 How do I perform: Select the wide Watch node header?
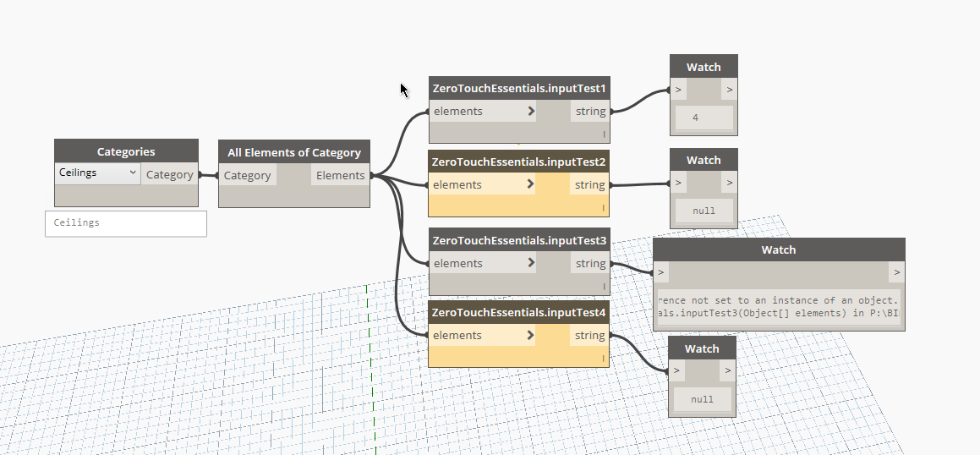[x=779, y=250]
